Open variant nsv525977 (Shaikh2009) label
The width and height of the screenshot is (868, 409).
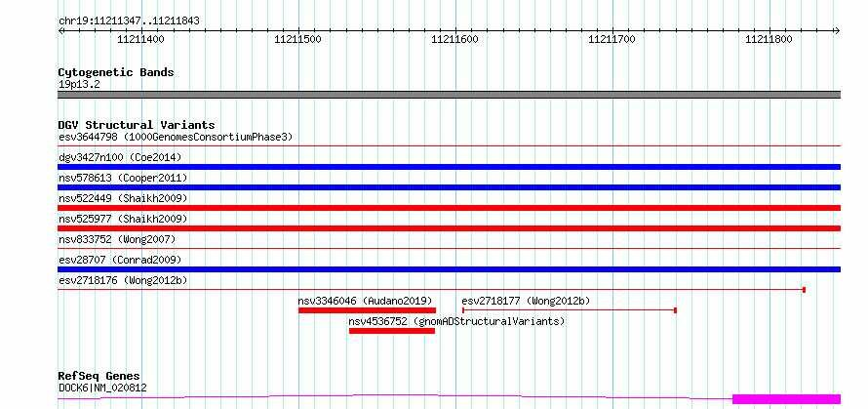123,219
